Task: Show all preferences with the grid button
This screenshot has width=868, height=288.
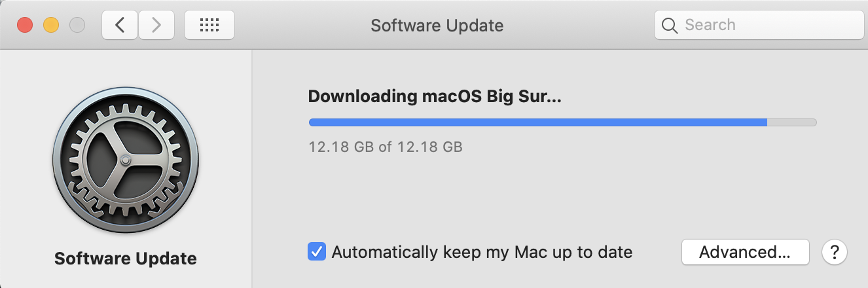Action: pyautogui.click(x=209, y=26)
